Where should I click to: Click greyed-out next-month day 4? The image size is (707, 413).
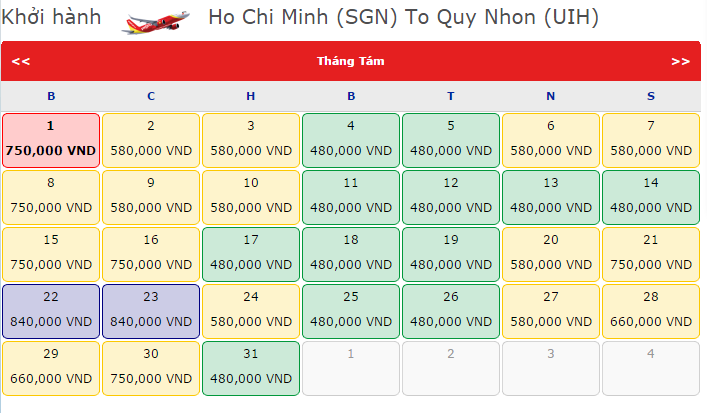point(651,368)
